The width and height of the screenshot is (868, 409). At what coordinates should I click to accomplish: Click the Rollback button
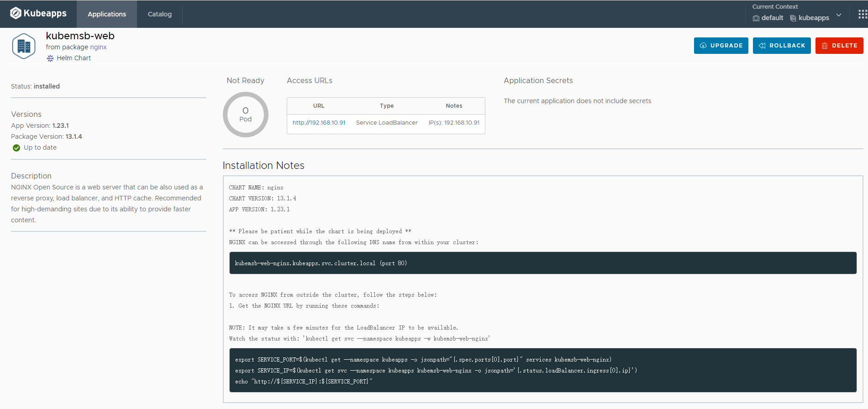click(x=782, y=46)
